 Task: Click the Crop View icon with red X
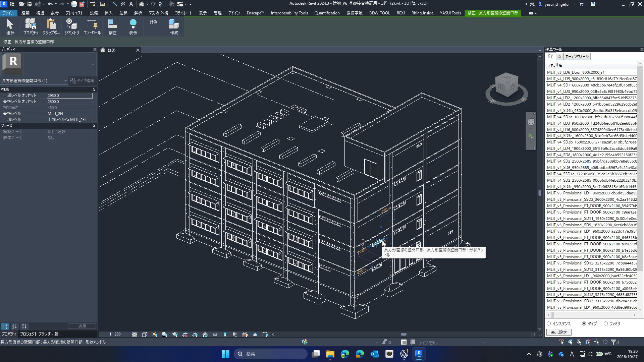(185, 335)
